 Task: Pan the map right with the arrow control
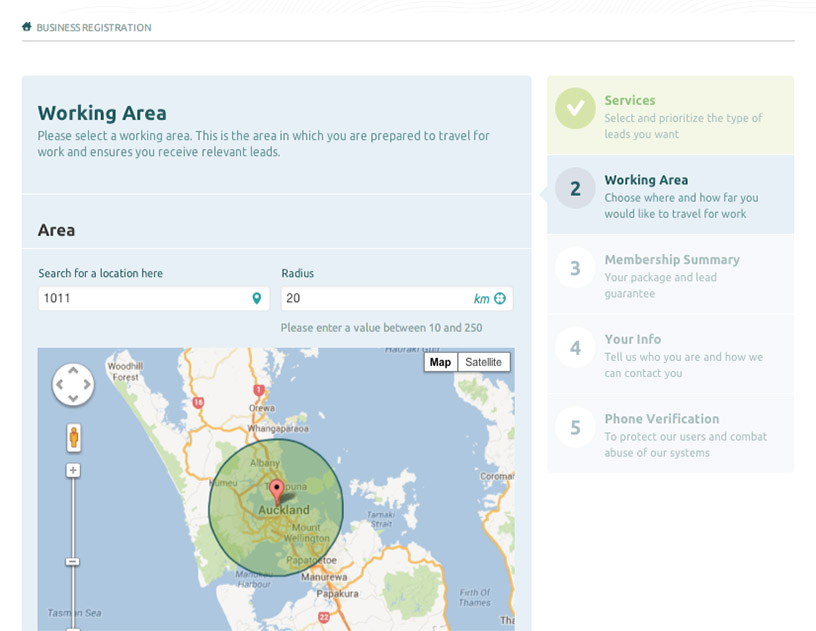[x=86, y=384]
